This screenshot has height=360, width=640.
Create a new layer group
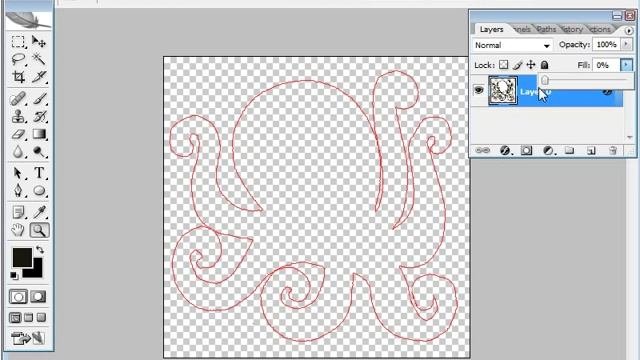(569, 151)
